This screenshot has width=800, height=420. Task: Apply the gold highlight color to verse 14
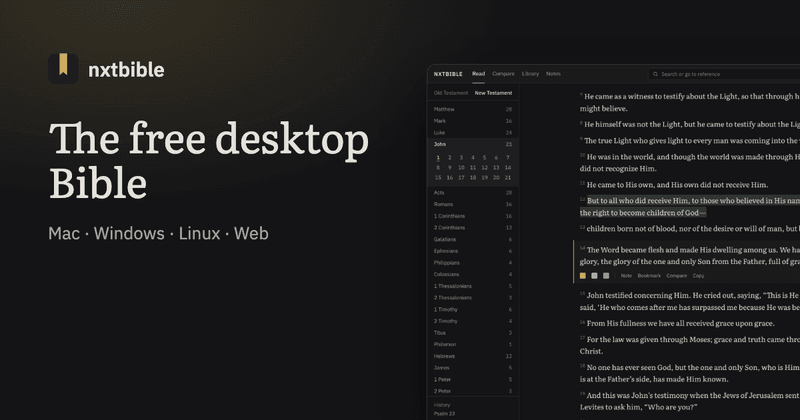point(583,276)
